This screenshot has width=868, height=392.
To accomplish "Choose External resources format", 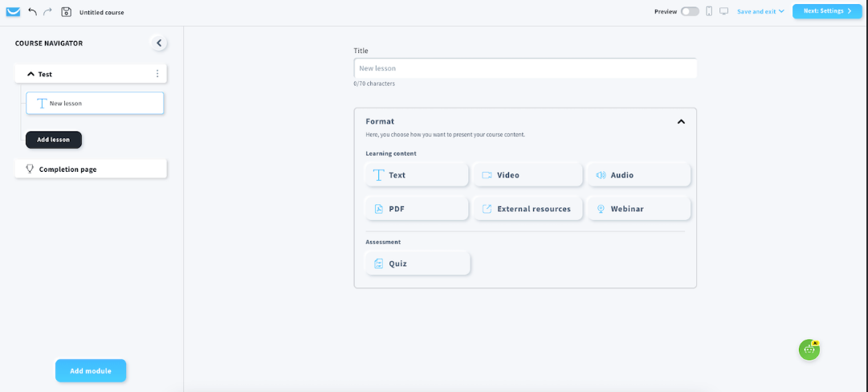I will pyautogui.click(x=528, y=209).
